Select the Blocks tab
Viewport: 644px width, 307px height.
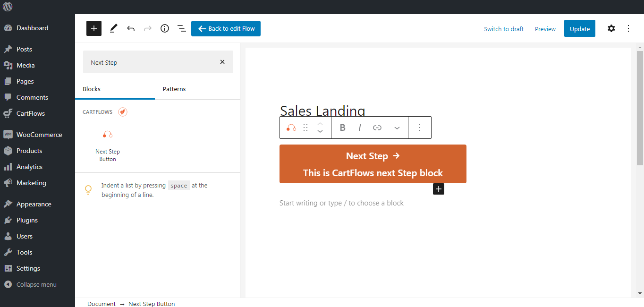pos(92,89)
